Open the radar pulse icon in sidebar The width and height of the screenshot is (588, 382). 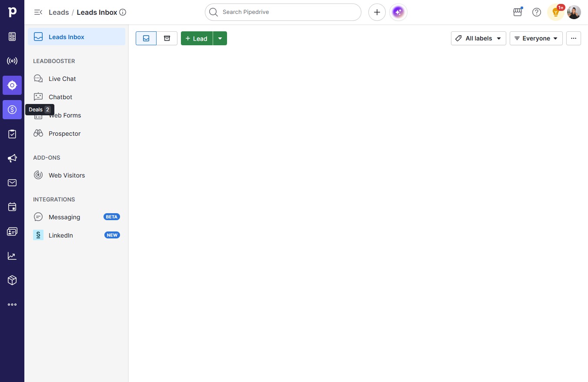tap(12, 61)
